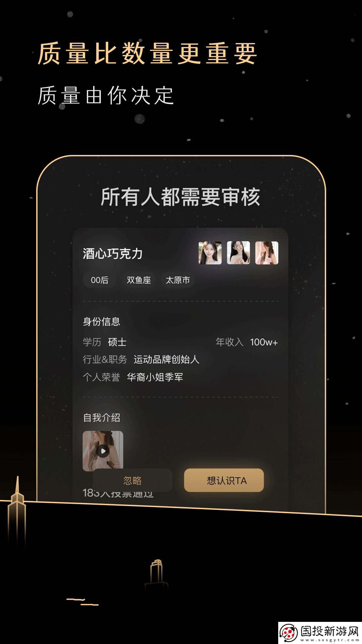Tap the 华裔小姐季军 honor entry
This screenshot has width=362, height=644.
click(155, 377)
